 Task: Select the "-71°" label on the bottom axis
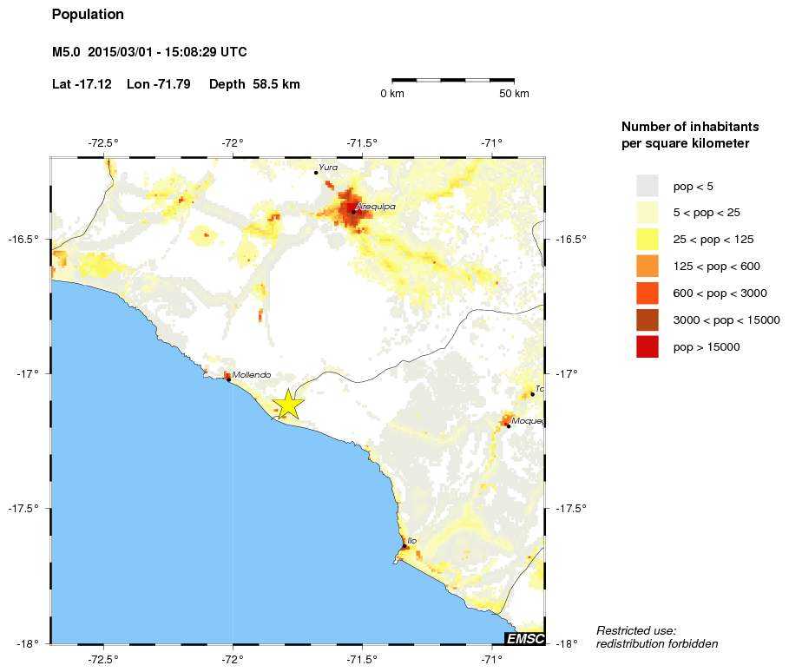coord(491,659)
